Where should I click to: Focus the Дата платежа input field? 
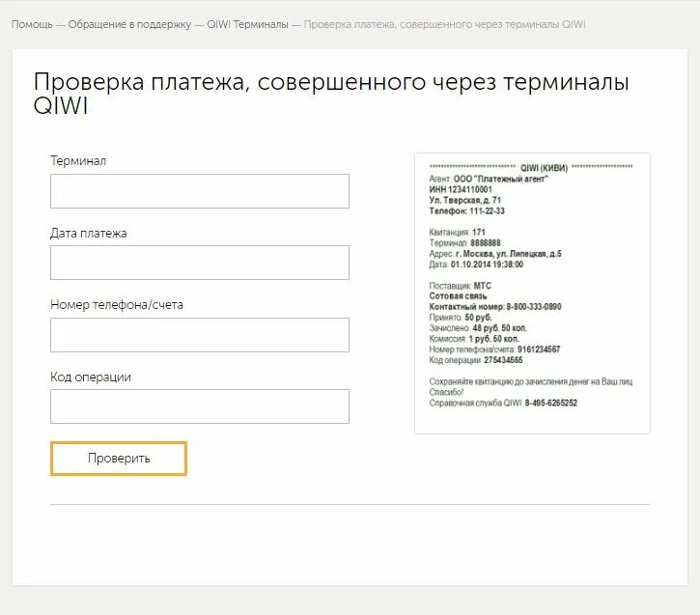[x=200, y=263]
